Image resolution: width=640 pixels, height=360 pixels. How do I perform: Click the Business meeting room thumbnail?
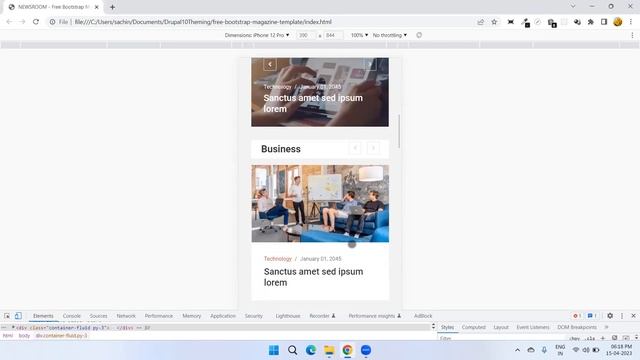click(x=320, y=203)
